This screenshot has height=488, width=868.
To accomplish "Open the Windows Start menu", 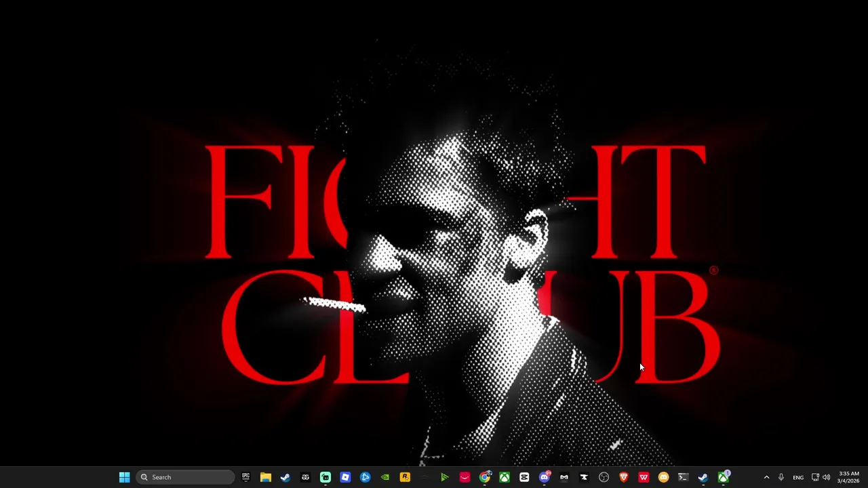I will [x=124, y=477].
